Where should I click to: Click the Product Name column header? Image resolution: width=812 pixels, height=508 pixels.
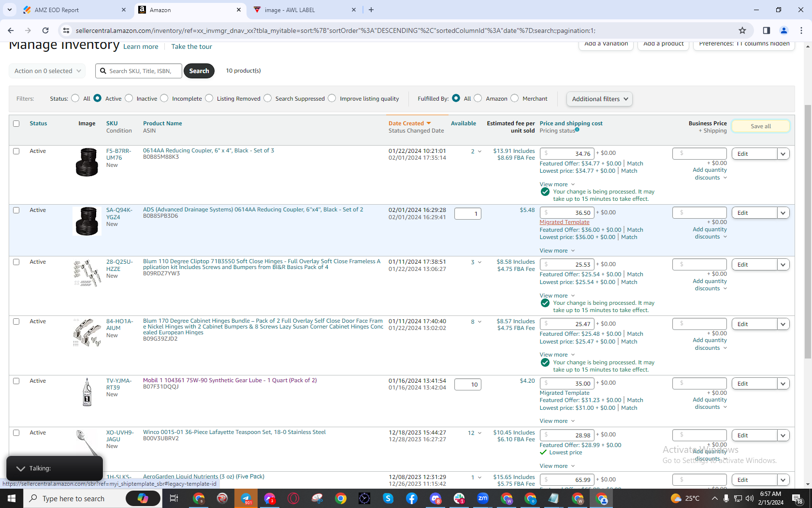pos(162,123)
